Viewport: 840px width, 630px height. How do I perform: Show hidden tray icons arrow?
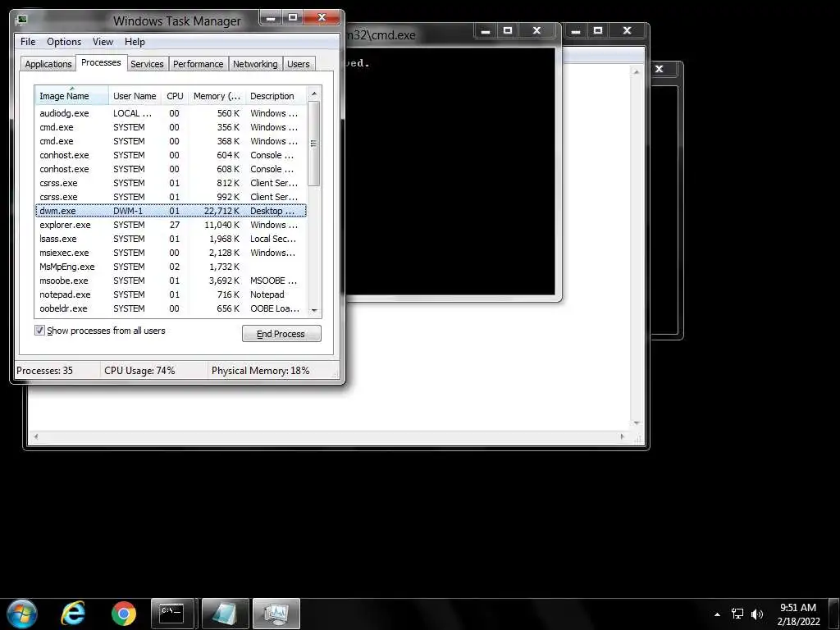(717, 614)
